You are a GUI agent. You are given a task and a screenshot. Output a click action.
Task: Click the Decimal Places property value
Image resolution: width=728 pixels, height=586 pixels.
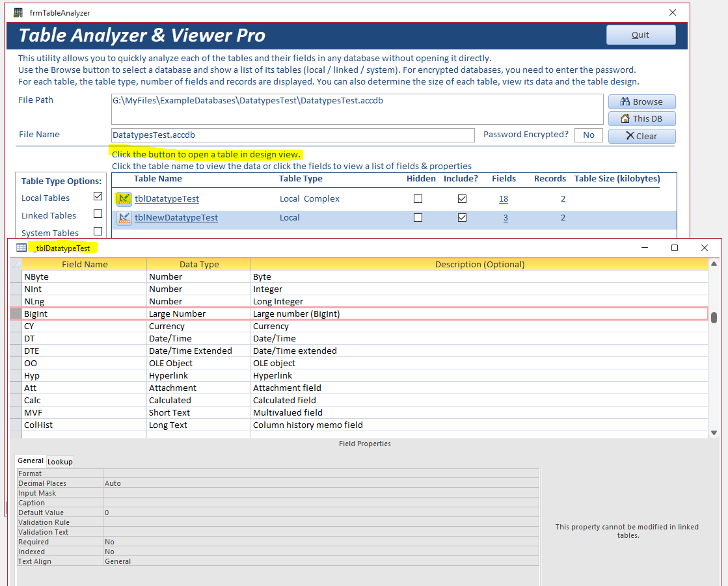pos(321,483)
